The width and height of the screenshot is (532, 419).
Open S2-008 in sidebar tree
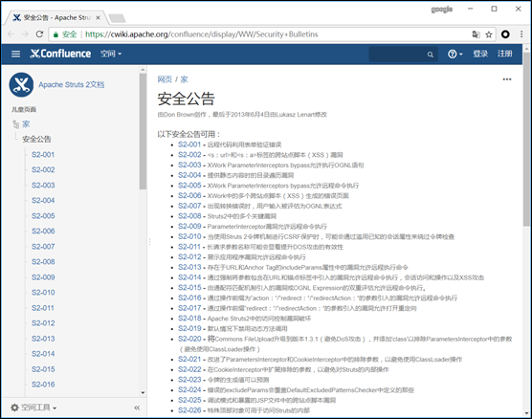[43, 262]
